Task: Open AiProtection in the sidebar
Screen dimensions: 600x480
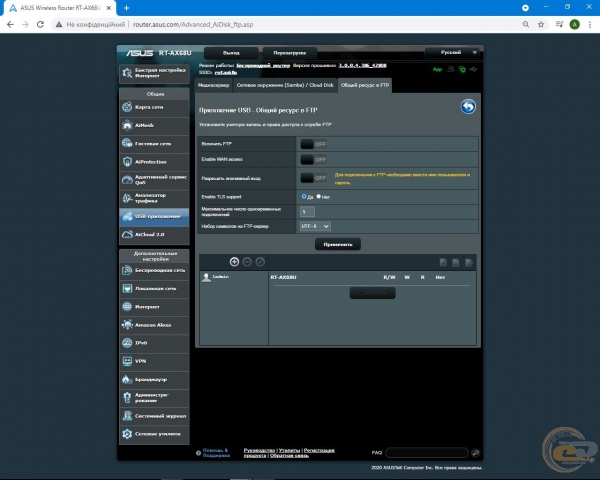Action: [154, 162]
